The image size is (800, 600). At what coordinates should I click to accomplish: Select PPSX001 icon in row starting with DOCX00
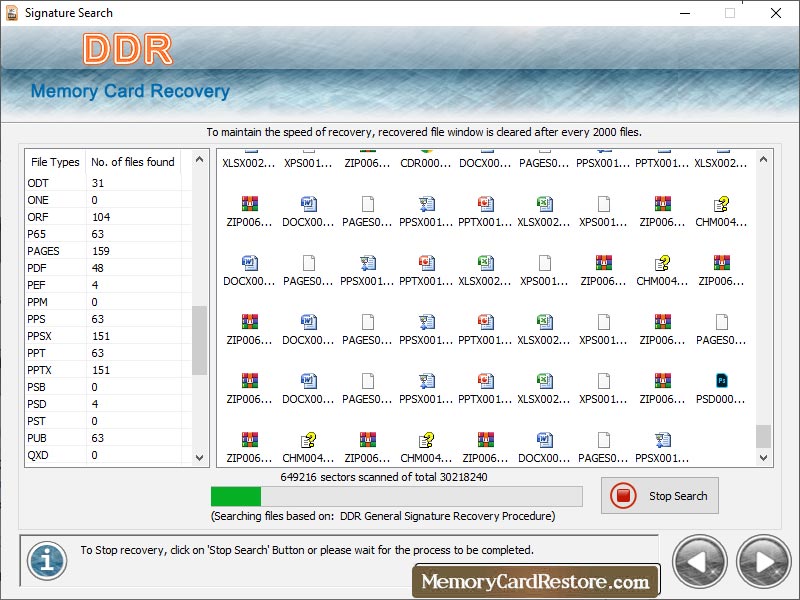[367, 263]
